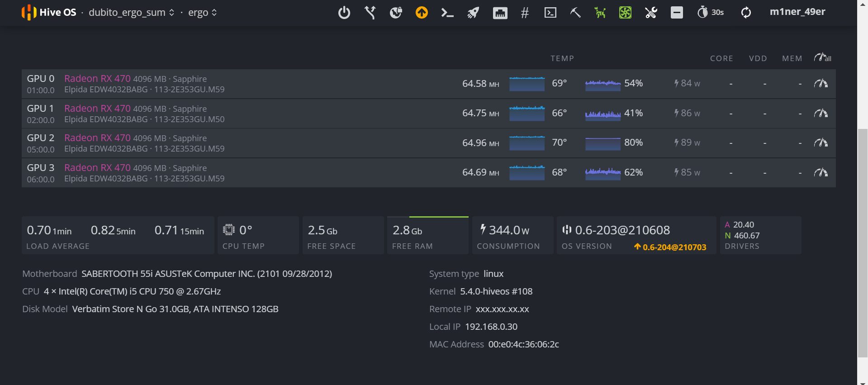Open the wrench and screwdriver tools icon
The image size is (868, 385).
point(651,13)
